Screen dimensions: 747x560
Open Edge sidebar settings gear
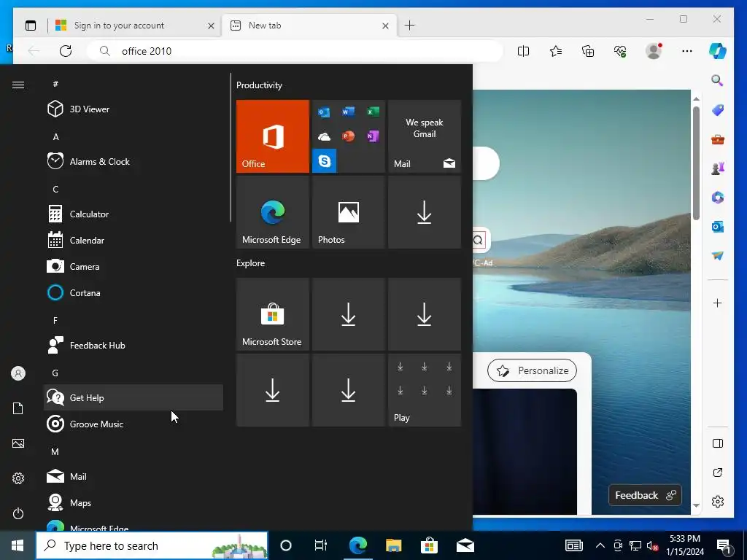718,502
